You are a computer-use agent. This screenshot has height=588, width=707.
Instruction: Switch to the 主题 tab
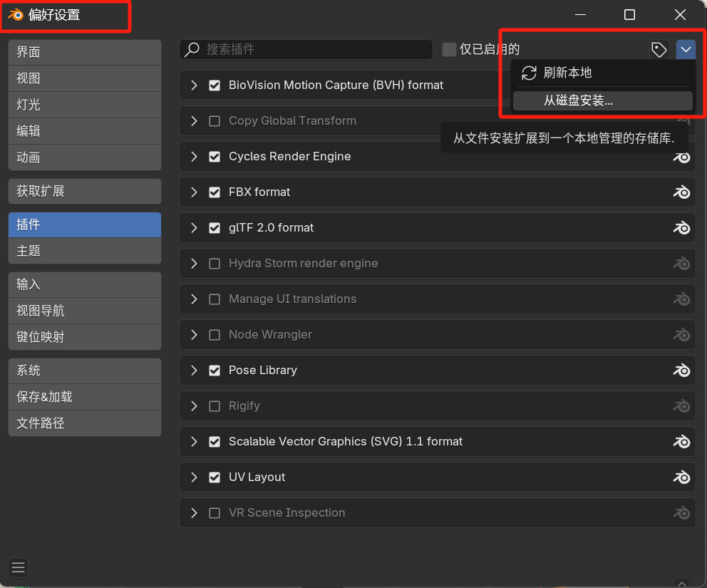[84, 251]
